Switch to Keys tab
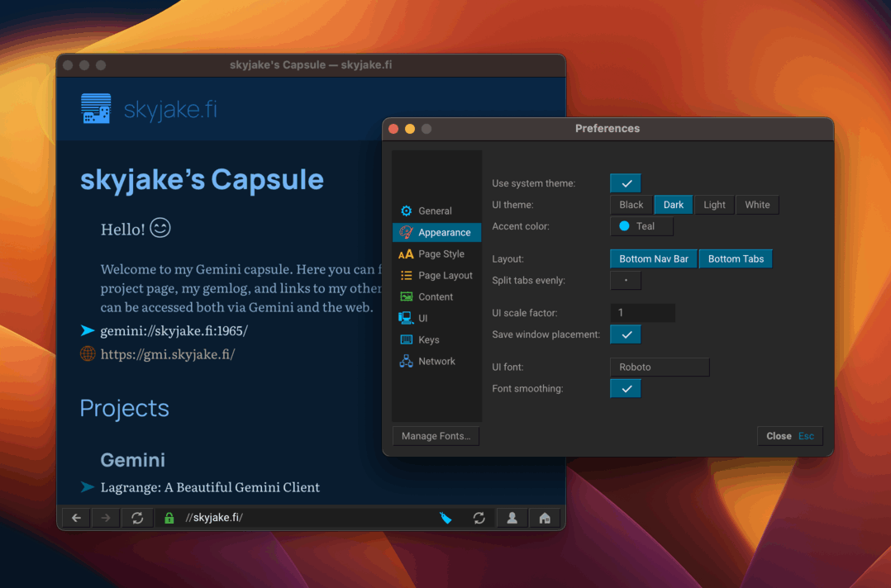Screen dimensions: 891x588 tap(436, 340)
